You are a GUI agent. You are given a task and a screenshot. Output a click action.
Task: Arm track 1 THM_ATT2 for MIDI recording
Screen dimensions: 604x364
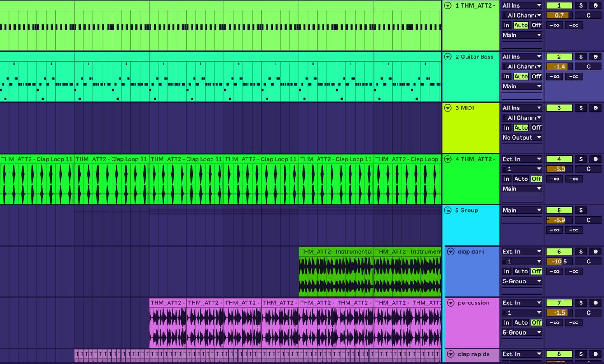tap(595, 5)
